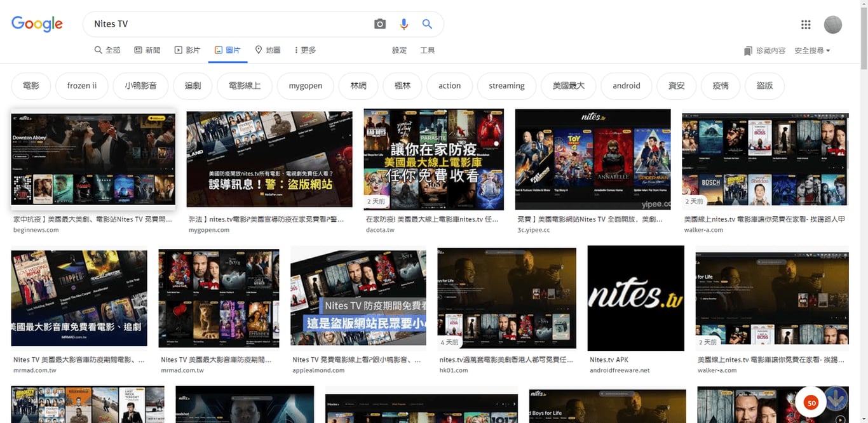Viewport: 868px width, 423px height.
Task: Open the BOSCH poster grid thumbnail
Action: (x=765, y=161)
